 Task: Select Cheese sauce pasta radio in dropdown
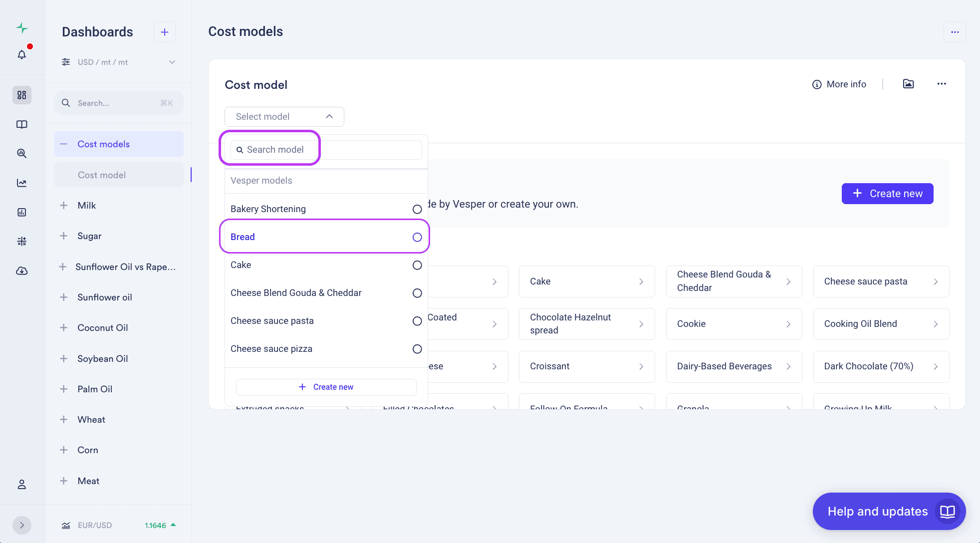pos(417,321)
